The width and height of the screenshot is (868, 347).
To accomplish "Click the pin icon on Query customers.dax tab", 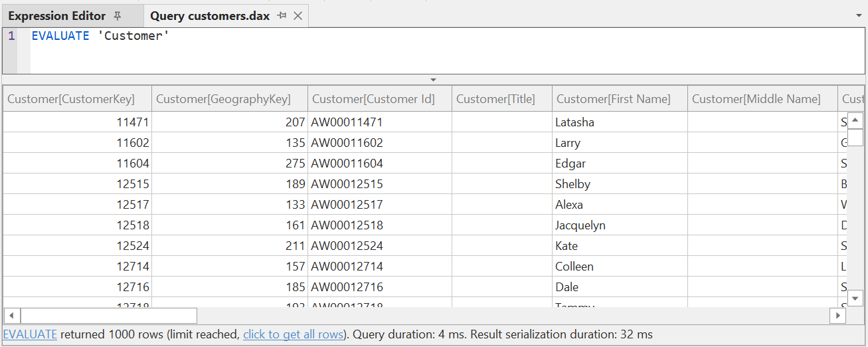I will (x=282, y=16).
